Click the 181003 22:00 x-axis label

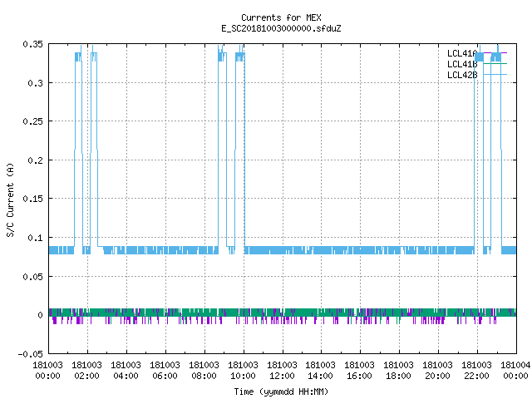[476, 371]
